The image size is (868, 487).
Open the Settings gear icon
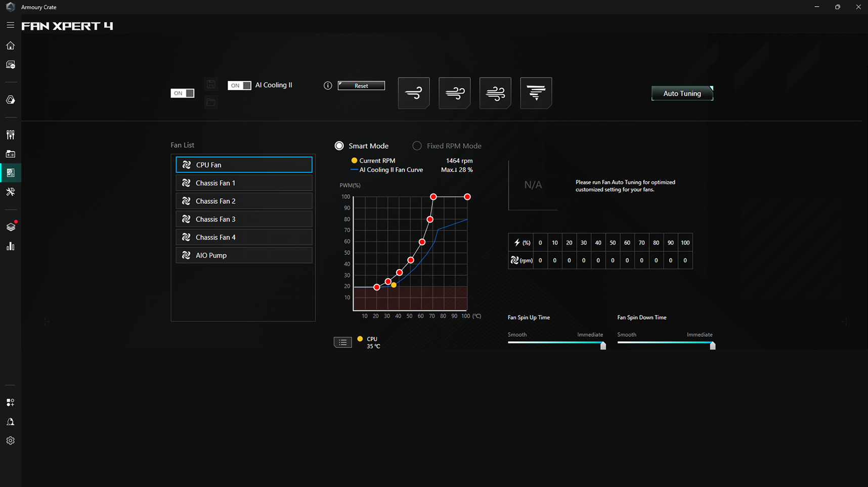click(10, 441)
